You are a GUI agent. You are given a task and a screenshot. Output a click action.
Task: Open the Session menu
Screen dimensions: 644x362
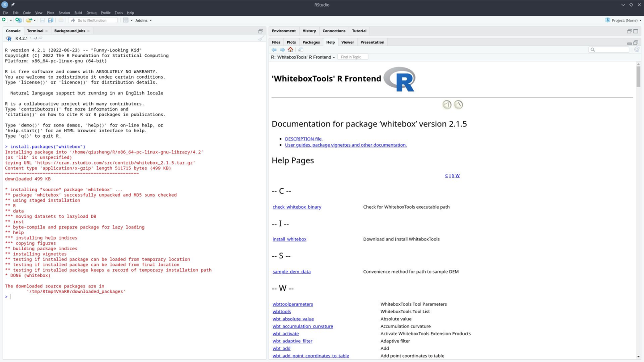pyautogui.click(x=64, y=13)
